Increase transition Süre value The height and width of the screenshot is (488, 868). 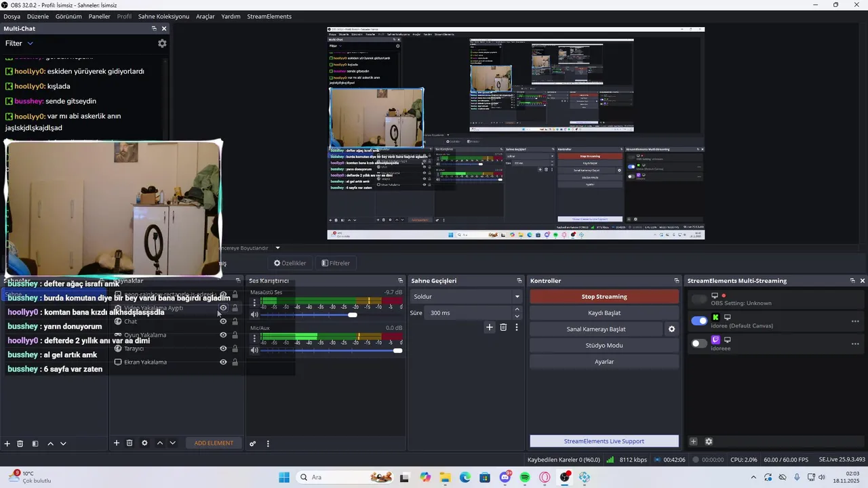[x=517, y=310]
